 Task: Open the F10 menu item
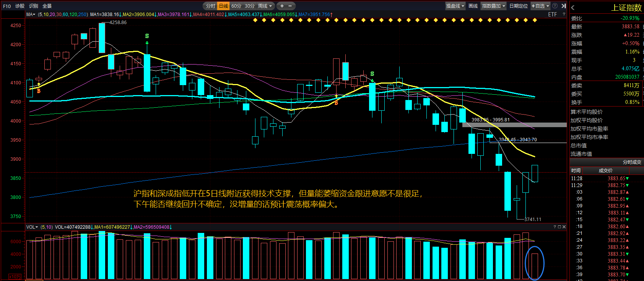pyautogui.click(x=7, y=6)
